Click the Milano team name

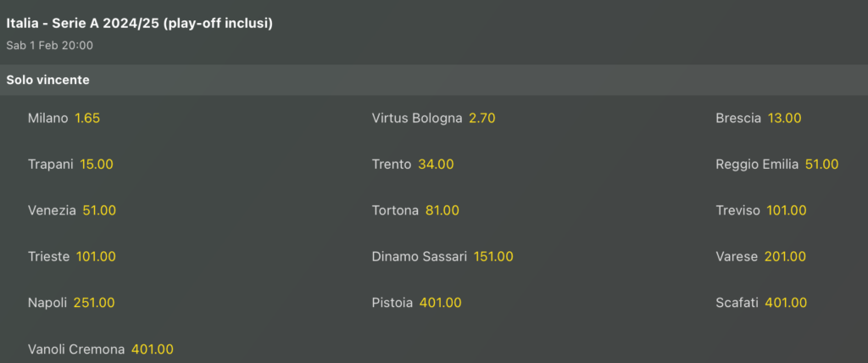[47, 119]
